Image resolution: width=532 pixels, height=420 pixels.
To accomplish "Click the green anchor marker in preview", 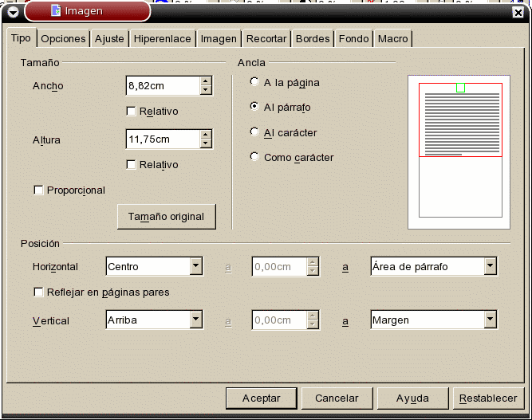I will [460, 88].
